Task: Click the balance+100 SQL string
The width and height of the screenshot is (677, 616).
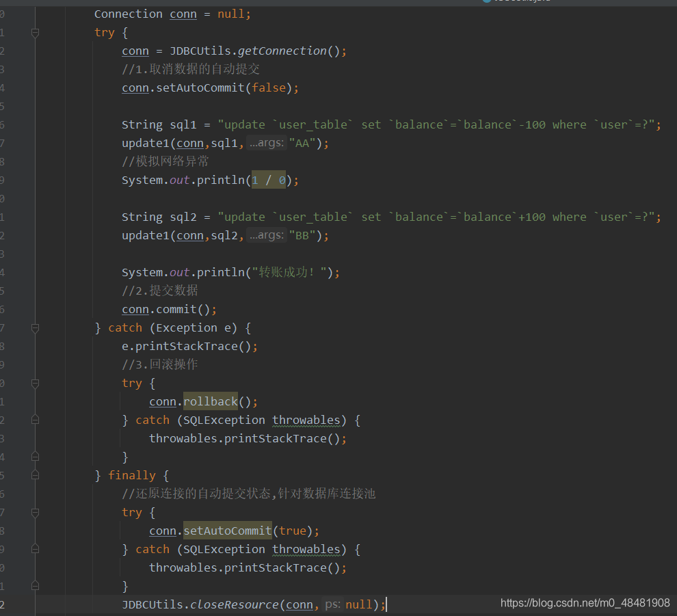Action: [437, 217]
